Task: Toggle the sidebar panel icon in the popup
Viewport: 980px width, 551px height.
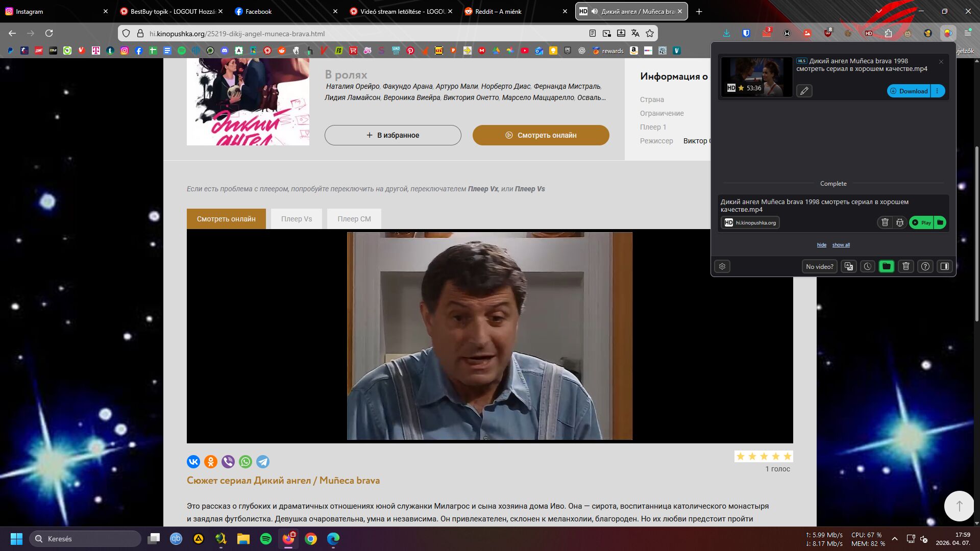Action: 945,266
